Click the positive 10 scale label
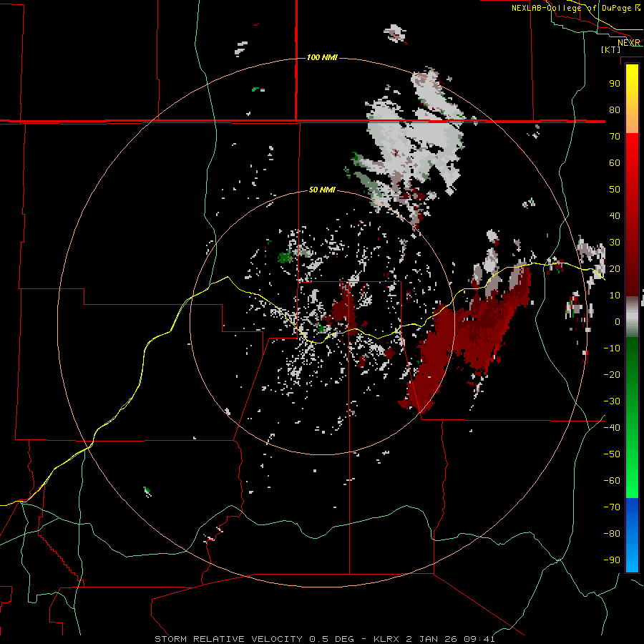Viewport: 644px width, 644px height. (615, 296)
